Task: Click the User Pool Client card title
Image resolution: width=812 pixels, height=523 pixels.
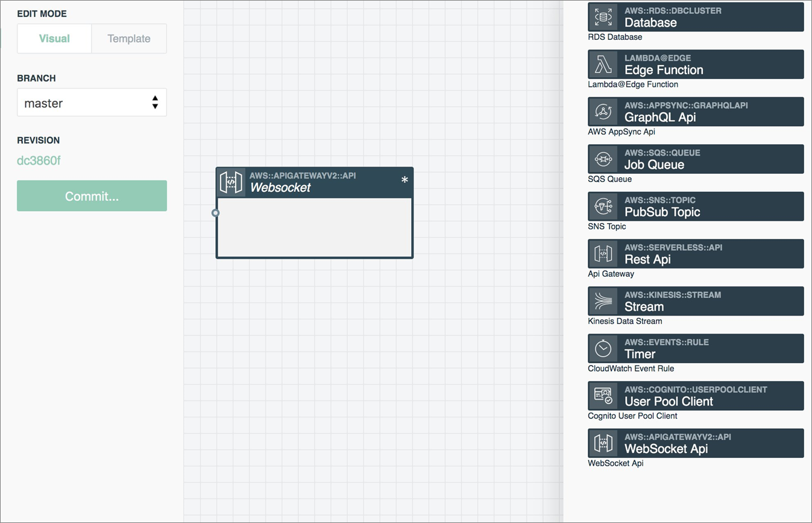Action: coord(669,401)
